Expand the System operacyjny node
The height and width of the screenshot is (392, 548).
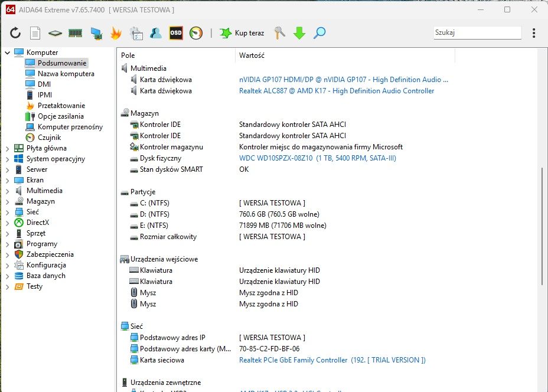click(x=7, y=159)
